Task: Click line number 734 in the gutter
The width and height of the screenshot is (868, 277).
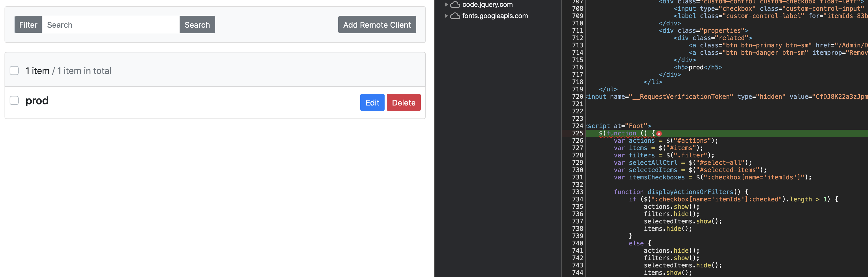Action: coord(577,199)
